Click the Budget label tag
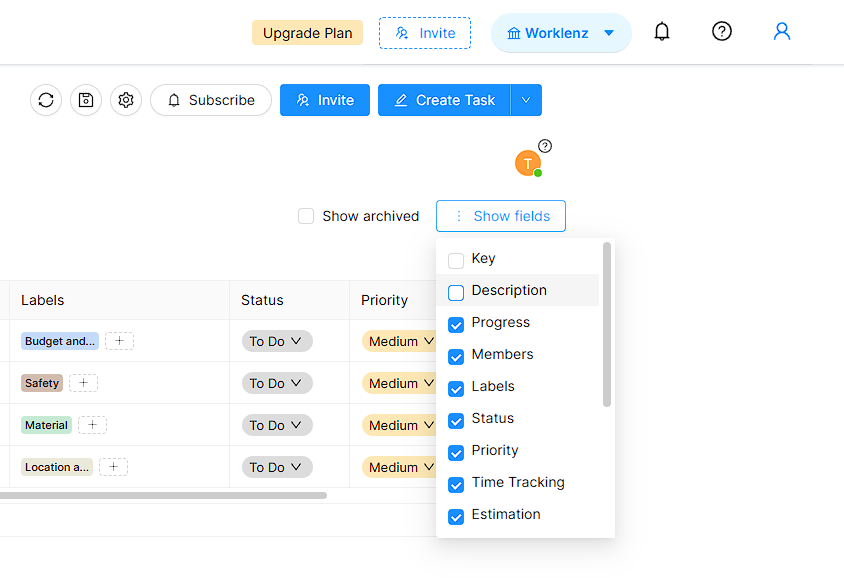The height and width of the screenshot is (578, 844). (60, 341)
